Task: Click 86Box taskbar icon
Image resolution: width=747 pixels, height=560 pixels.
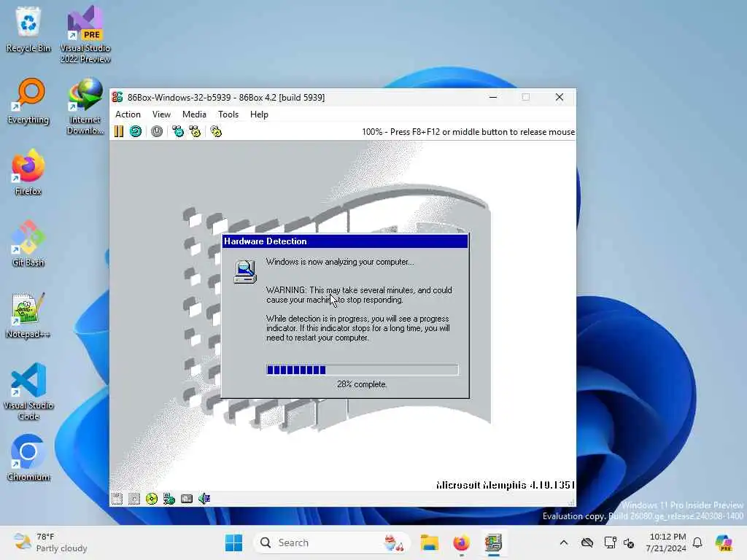Action: tap(494, 542)
